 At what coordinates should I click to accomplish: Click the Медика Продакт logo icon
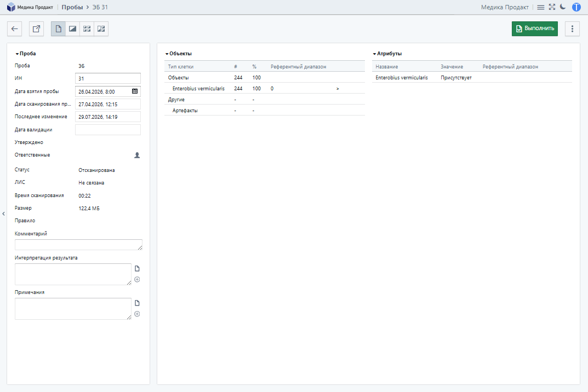coord(11,7)
